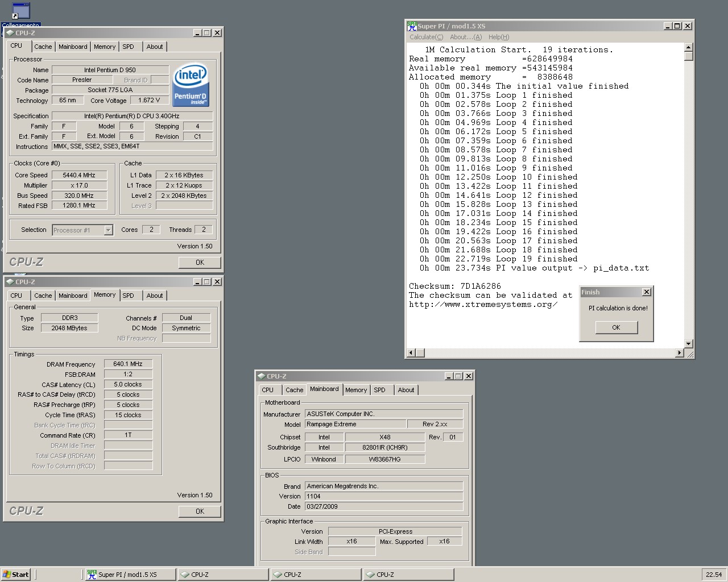Close the Finish dialog
Screen dimensions: 728x582
646,292
